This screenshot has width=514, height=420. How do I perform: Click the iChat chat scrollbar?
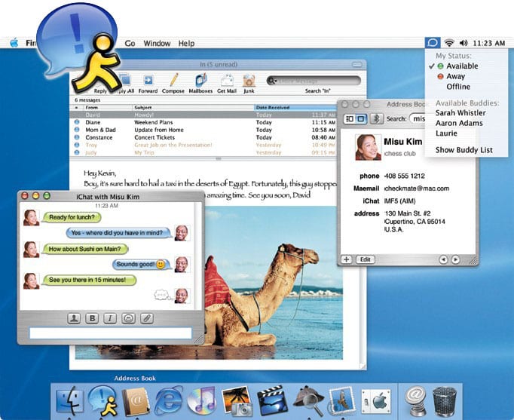[x=198, y=256]
